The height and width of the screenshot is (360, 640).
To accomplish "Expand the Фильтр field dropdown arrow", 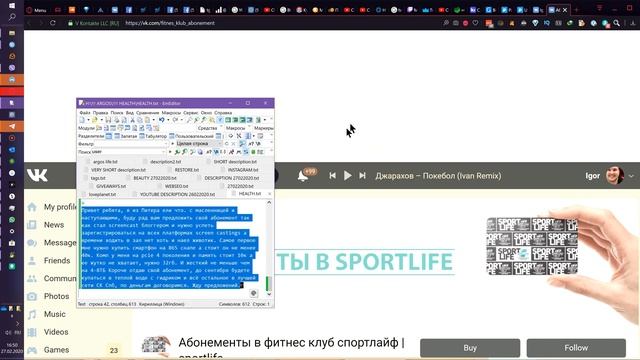I will pos(166,144).
